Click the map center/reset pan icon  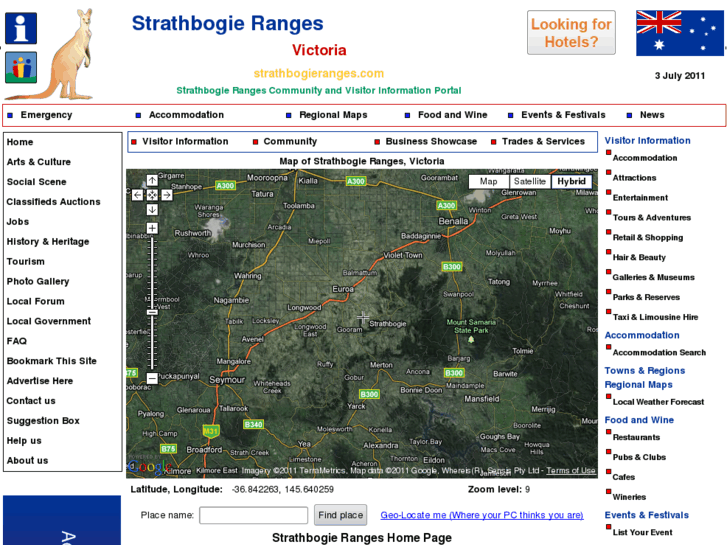coord(152,195)
